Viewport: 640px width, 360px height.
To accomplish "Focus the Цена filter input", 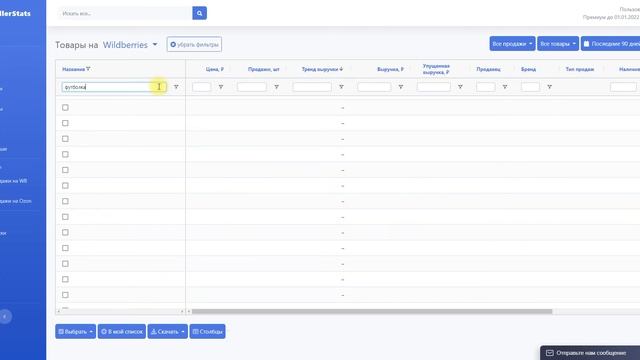I will pos(202,87).
